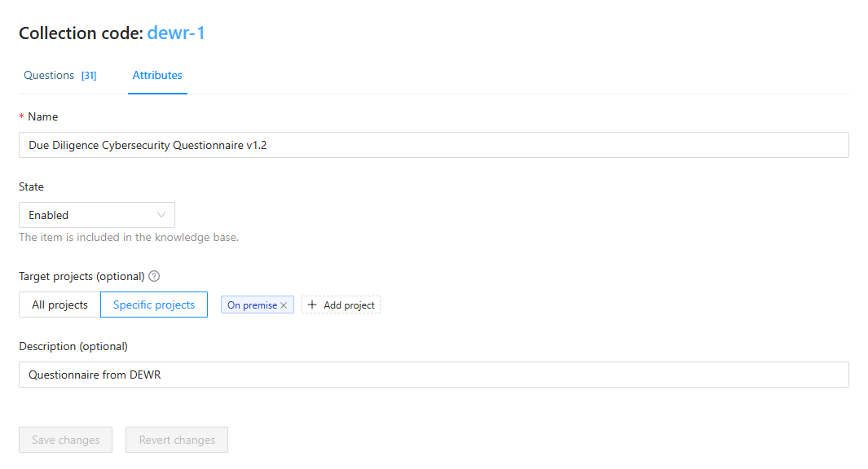Select the All projects option
The image size is (868, 469).
click(x=59, y=305)
